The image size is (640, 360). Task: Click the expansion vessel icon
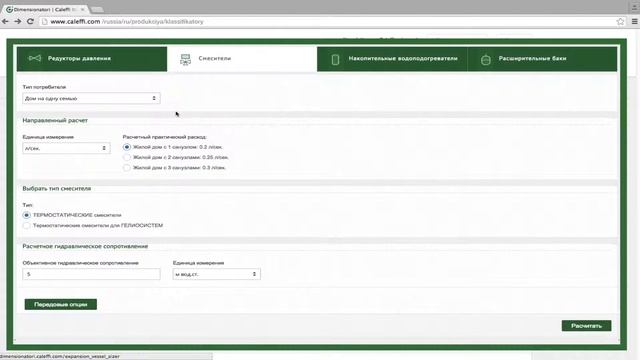point(485,60)
